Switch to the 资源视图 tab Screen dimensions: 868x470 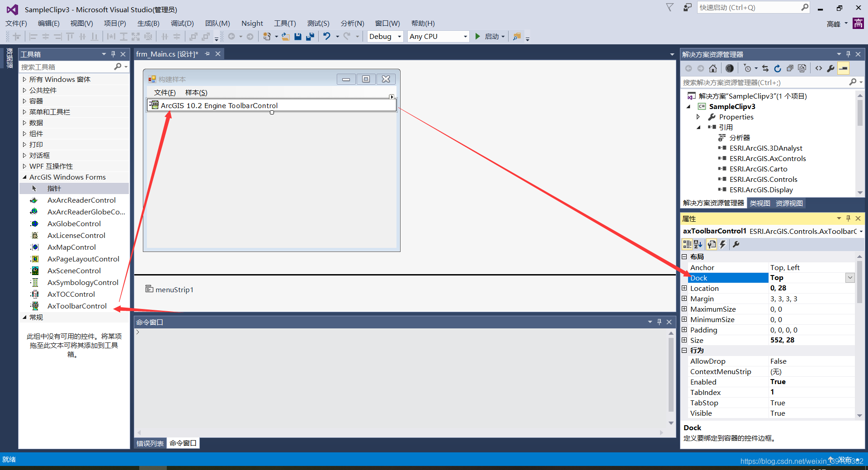click(789, 204)
